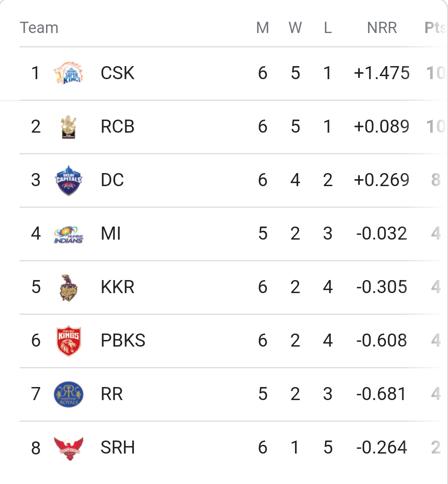Click the KKR team logo
The height and width of the screenshot is (484, 448).
[69, 288]
